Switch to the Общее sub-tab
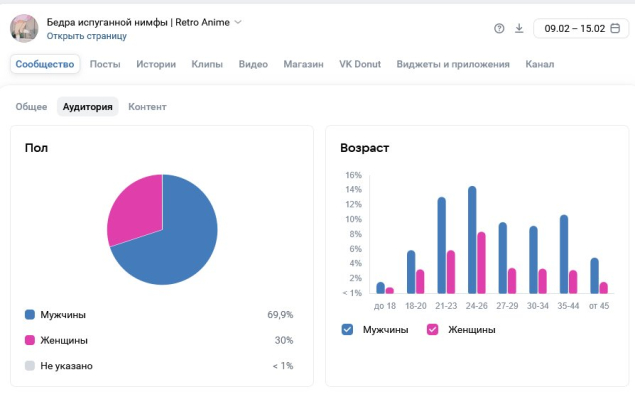 click(x=31, y=106)
